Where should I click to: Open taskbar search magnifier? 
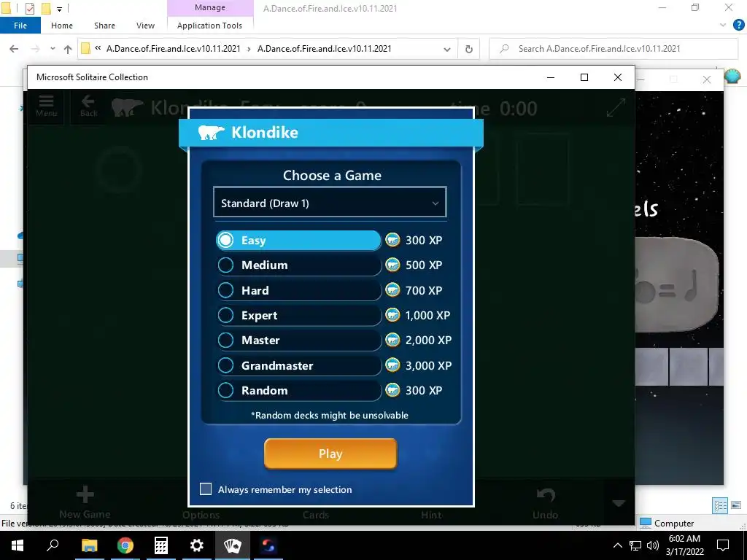click(x=53, y=545)
